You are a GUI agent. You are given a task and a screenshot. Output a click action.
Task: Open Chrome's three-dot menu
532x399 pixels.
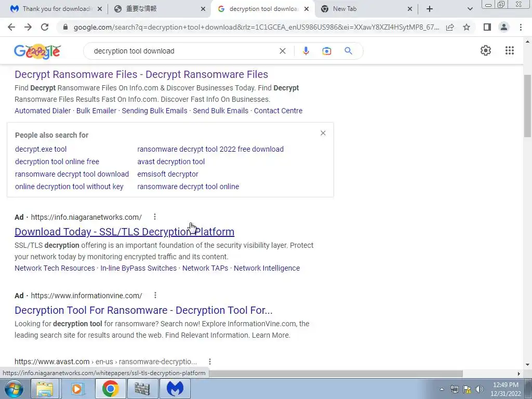[521, 27]
